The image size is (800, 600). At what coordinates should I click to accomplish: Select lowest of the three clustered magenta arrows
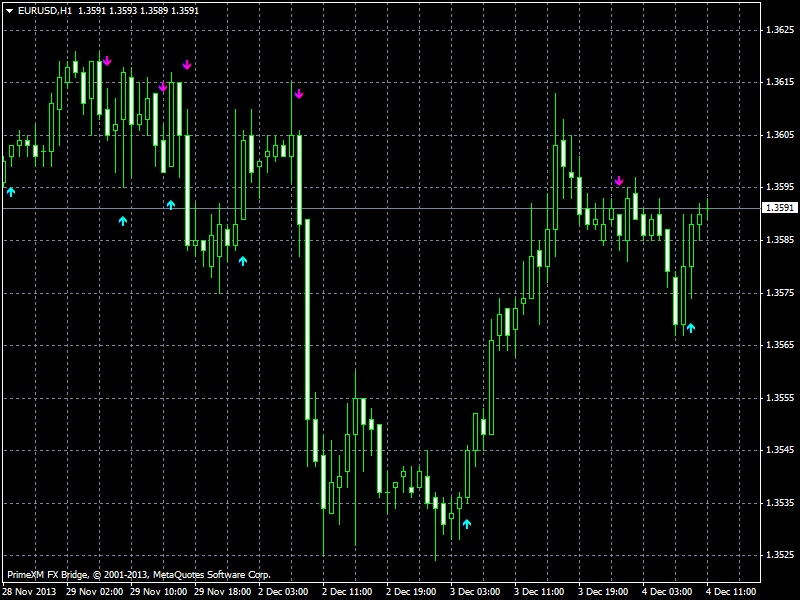(163, 87)
